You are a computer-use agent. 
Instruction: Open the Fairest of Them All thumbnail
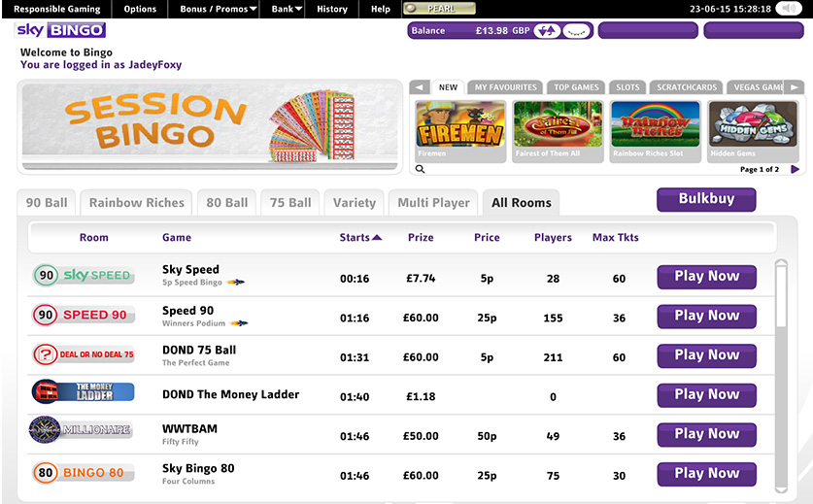558,131
